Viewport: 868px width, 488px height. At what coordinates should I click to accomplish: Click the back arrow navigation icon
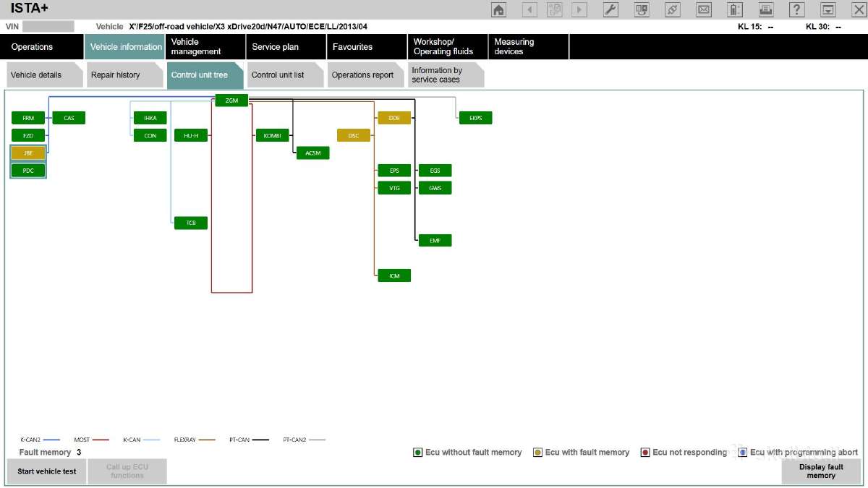530,9
